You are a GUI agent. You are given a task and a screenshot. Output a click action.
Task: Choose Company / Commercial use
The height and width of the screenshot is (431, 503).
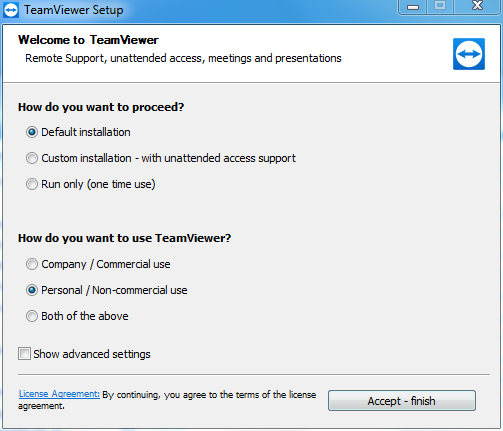pyautogui.click(x=98, y=264)
